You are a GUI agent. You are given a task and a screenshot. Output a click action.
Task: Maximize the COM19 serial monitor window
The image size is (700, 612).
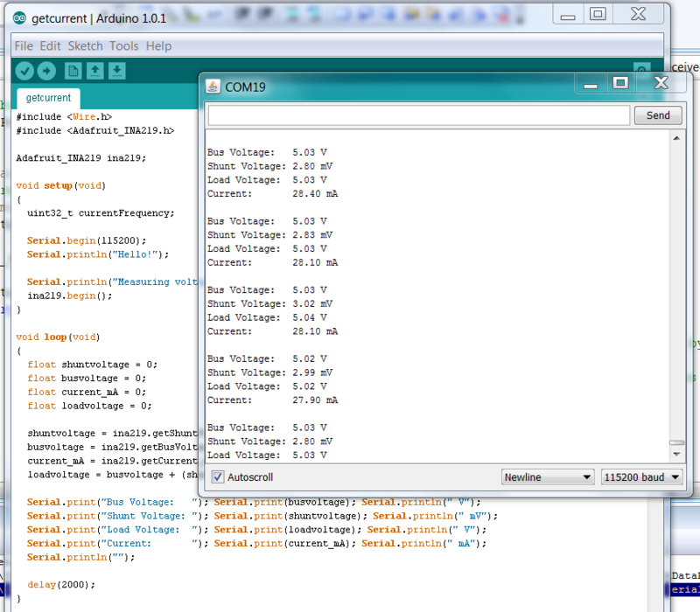pos(620,83)
